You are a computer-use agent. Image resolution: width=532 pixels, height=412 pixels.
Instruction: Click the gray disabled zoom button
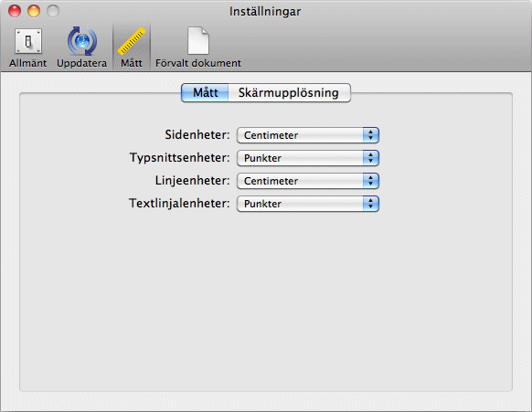[x=53, y=11]
